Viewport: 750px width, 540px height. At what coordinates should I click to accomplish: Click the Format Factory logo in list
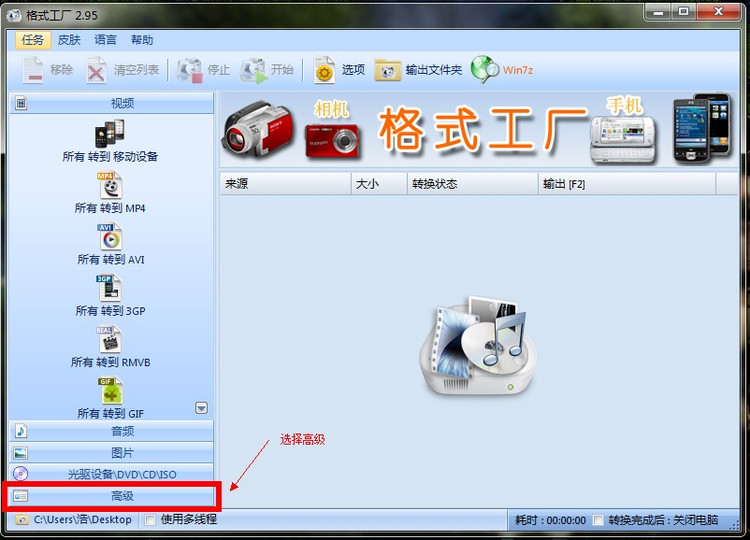477,347
